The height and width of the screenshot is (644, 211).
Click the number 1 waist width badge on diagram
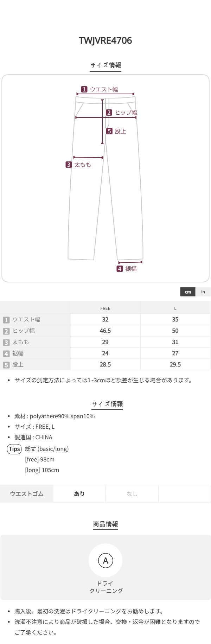point(84,89)
